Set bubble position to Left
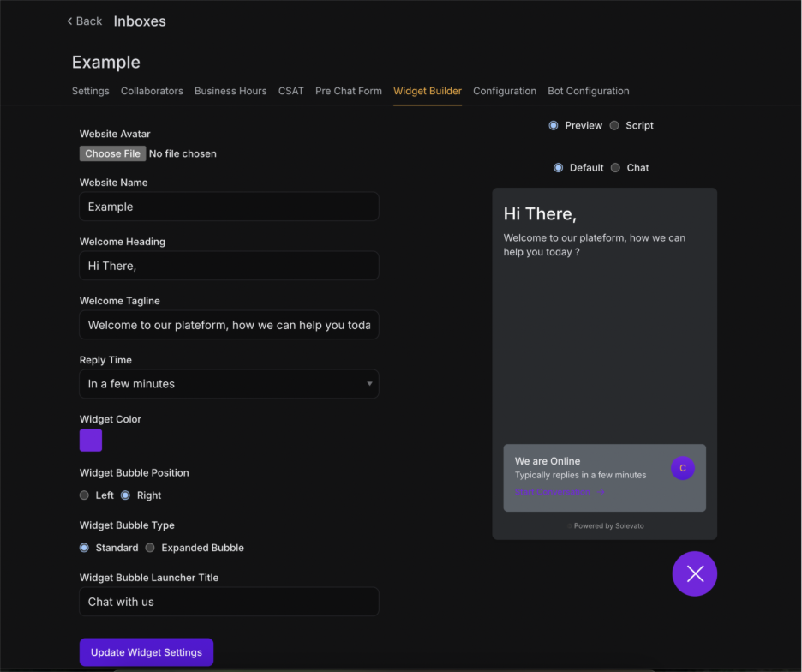 pos(84,495)
